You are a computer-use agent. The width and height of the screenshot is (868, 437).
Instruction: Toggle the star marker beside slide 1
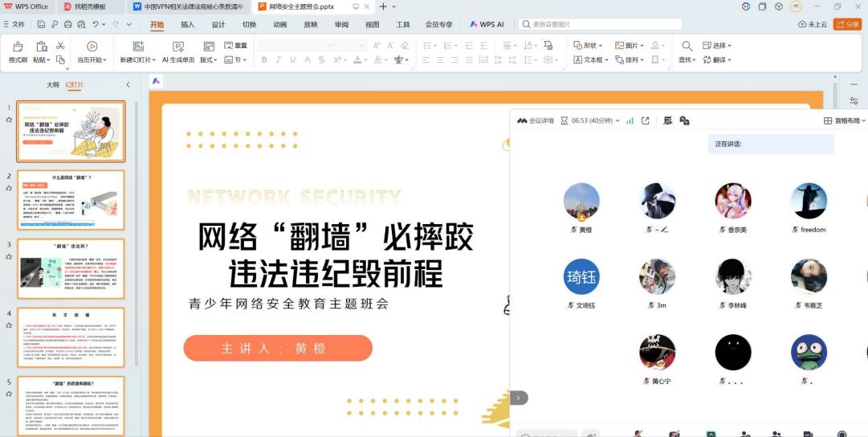[x=9, y=120]
